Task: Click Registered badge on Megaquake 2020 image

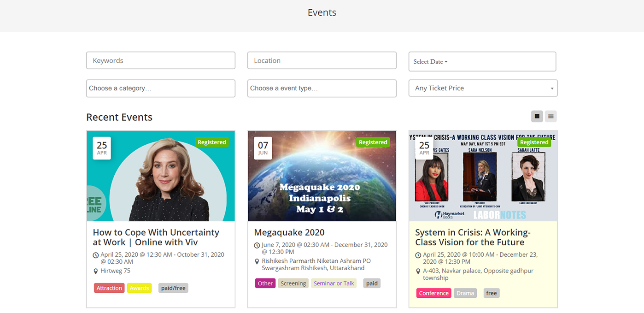Action: (x=373, y=142)
